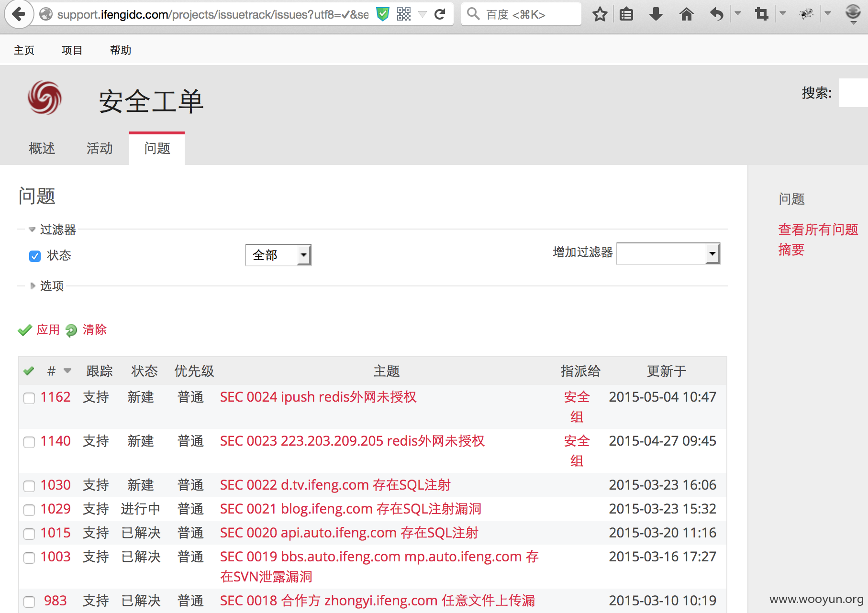The image size is (868, 613).
Task: Click the 摘要 sidebar link
Action: [791, 250]
